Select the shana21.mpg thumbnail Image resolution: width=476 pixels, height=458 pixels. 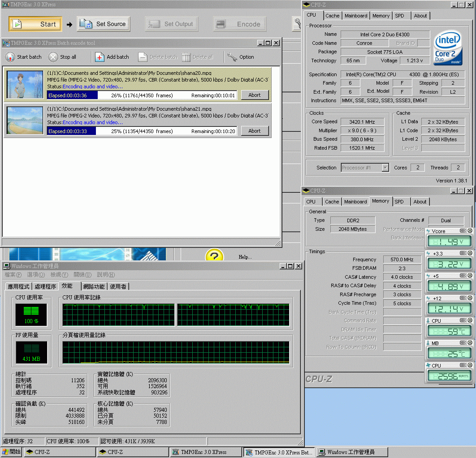click(25, 120)
